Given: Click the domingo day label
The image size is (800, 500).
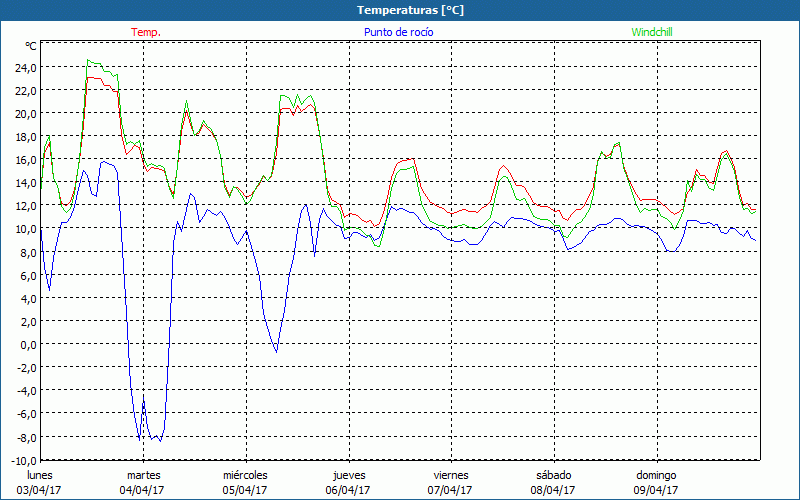Looking at the screenshot, I should 656,475.
